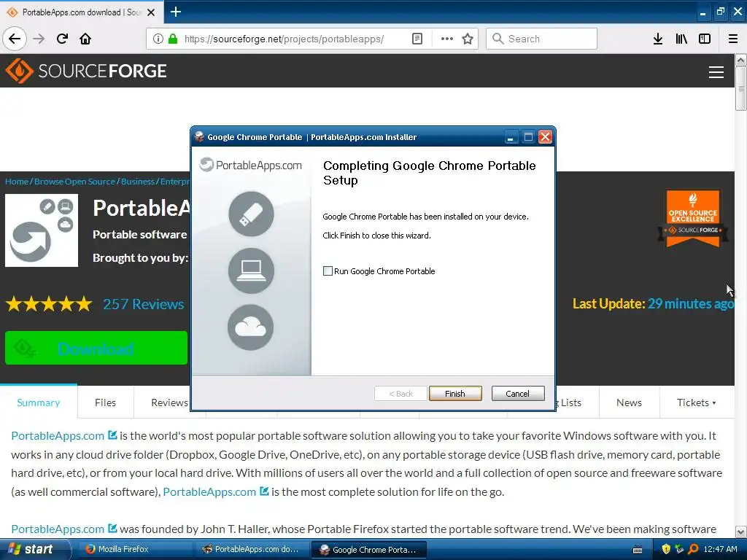Follow the Home breadcrumb link
Viewport: 747px width, 560px height.
(17, 182)
